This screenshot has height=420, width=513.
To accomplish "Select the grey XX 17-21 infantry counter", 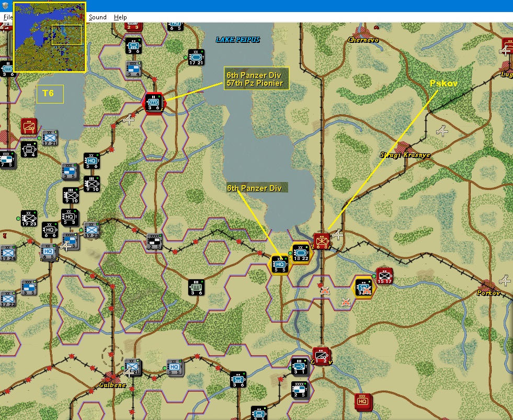I will point(50,138).
